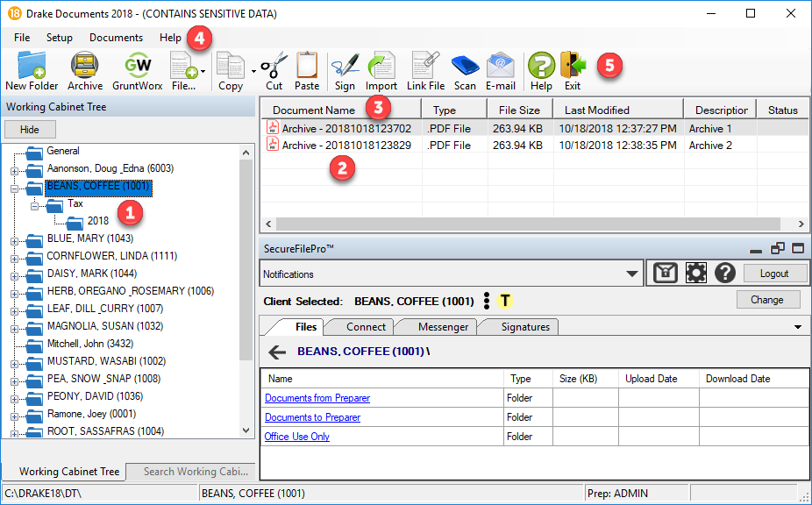
Task: Select the Working Cabinet Tree bottom tab
Action: tap(65, 472)
